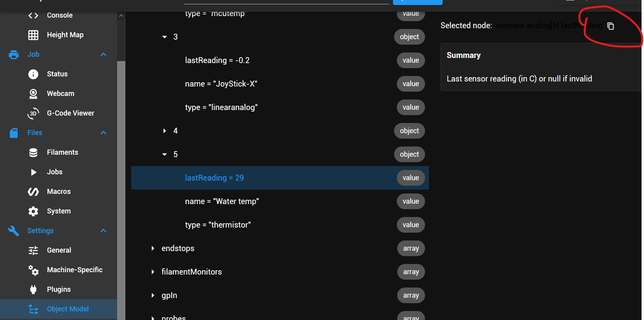Open the Plugins page
Screen dimensions: 644x320
[58, 289]
